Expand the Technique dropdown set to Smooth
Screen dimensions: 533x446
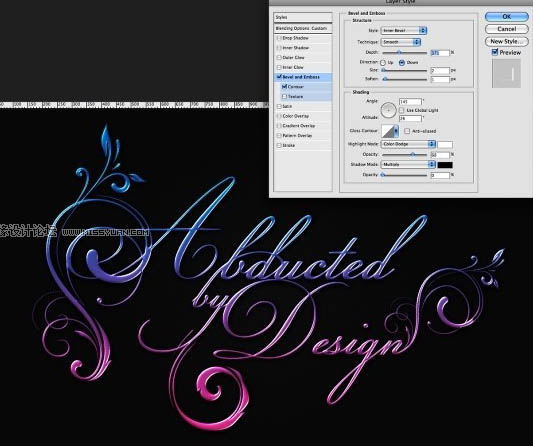click(401, 42)
